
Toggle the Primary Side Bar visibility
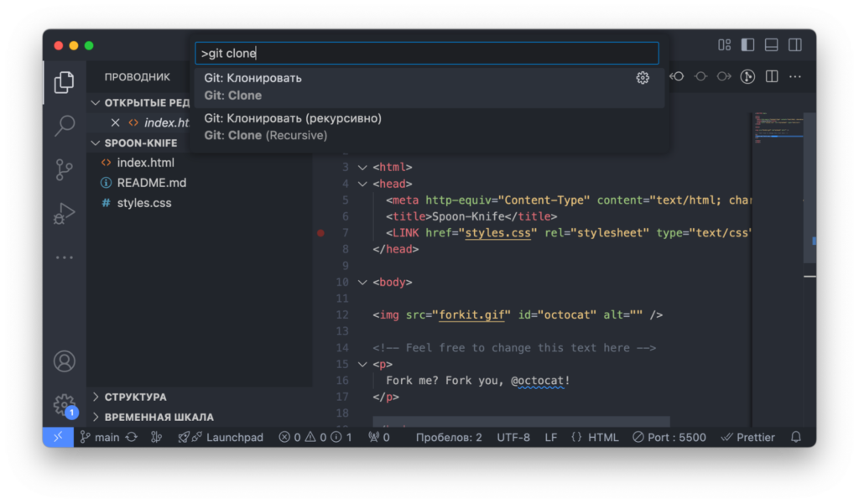click(x=747, y=45)
